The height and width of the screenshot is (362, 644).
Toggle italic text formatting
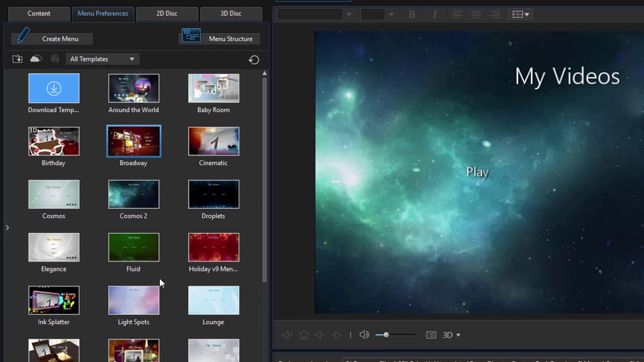pos(435,15)
